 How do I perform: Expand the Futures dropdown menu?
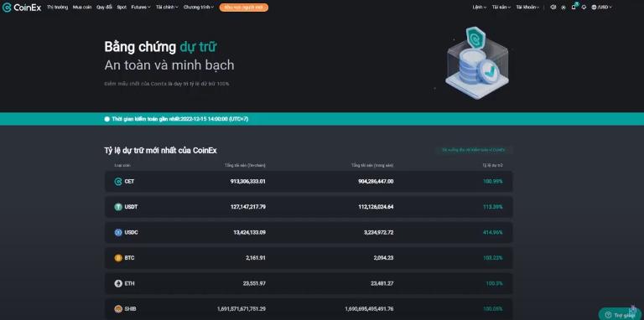coord(141,8)
